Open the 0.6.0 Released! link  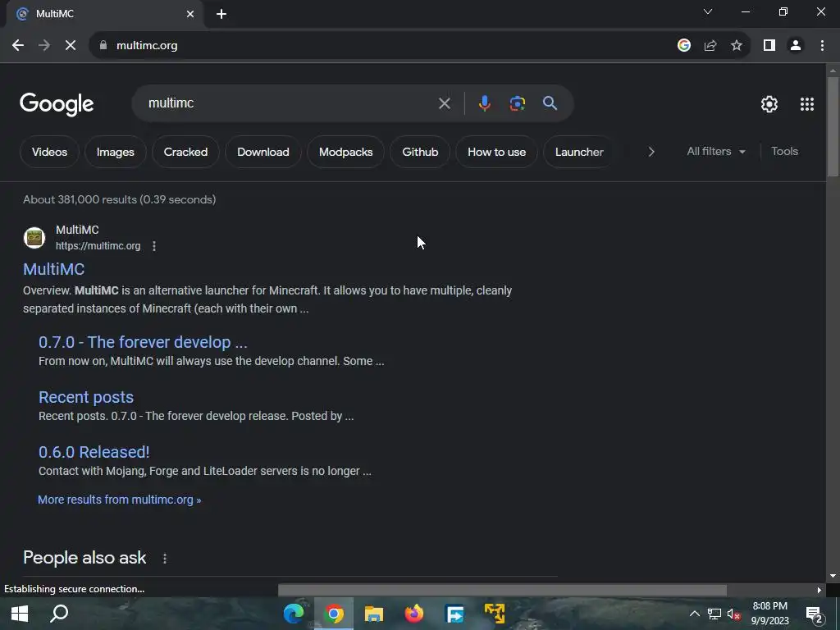94,452
